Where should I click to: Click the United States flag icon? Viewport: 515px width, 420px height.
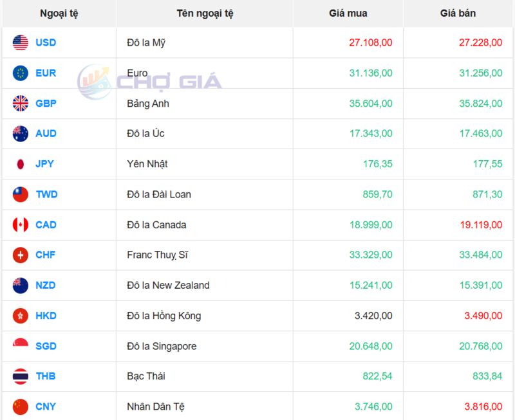[x=21, y=43]
